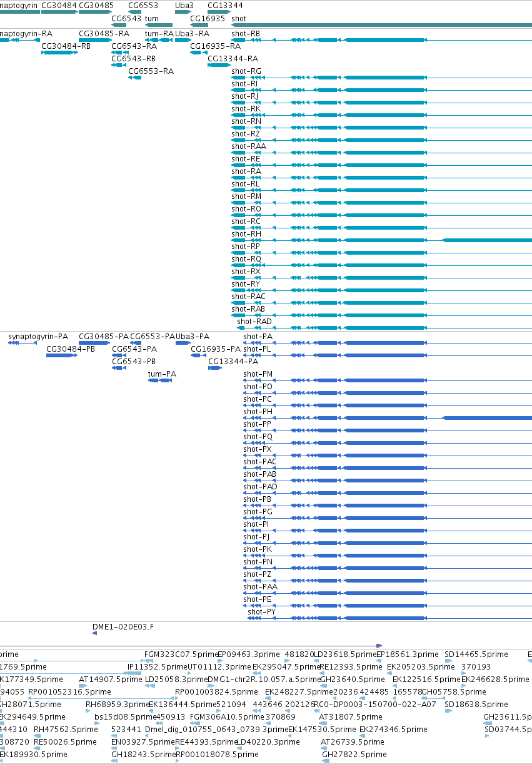Pick the CG13344-RA transcript label
The height and width of the screenshot is (764, 532).
click(233, 58)
